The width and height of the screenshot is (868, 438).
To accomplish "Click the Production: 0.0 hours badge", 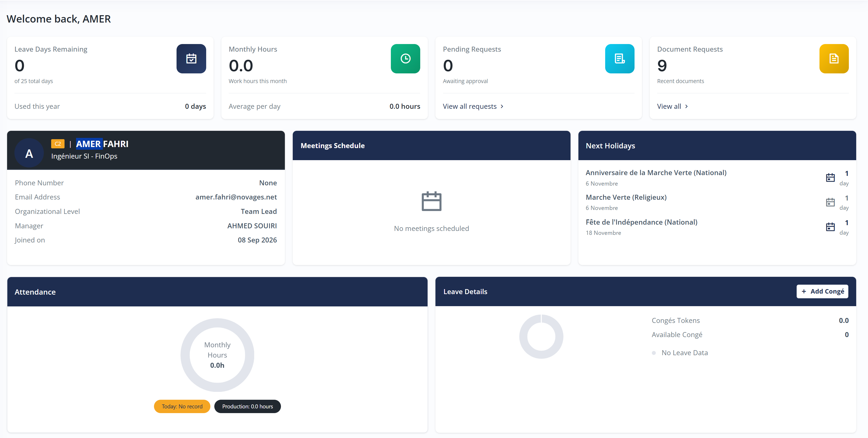I will pos(247,406).
